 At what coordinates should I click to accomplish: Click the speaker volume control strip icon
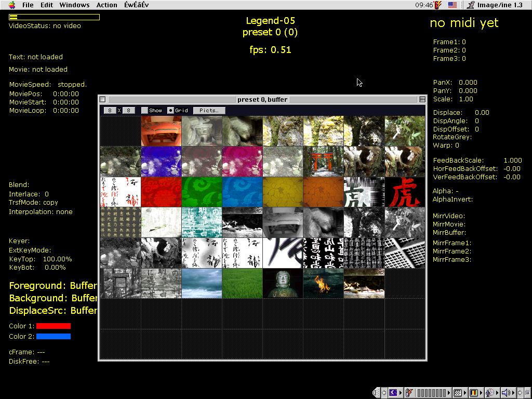(x=506, y=393)
